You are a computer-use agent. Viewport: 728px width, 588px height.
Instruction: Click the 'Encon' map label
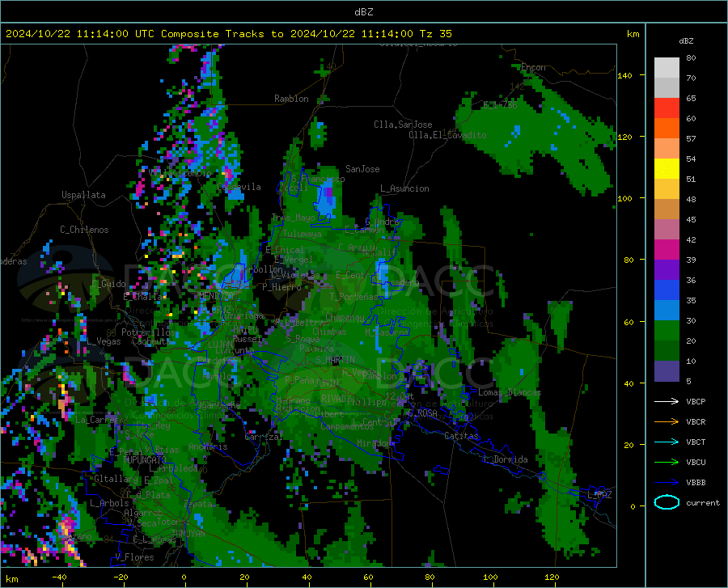tap(533, 67)
